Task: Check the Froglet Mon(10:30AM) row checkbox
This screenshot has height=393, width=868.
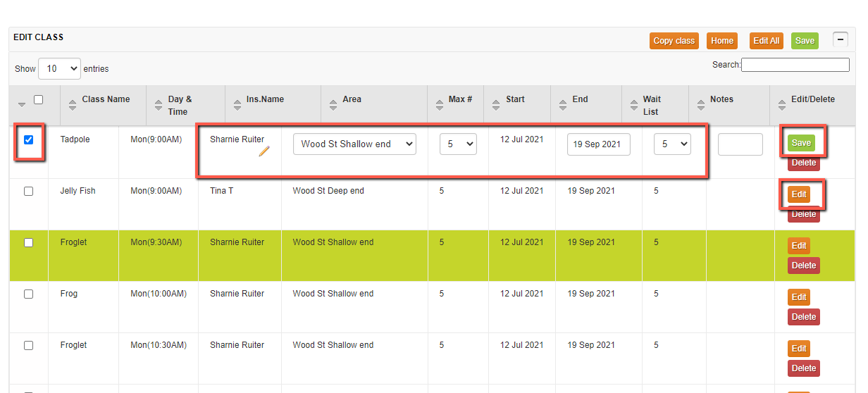Action: [28, 345]
